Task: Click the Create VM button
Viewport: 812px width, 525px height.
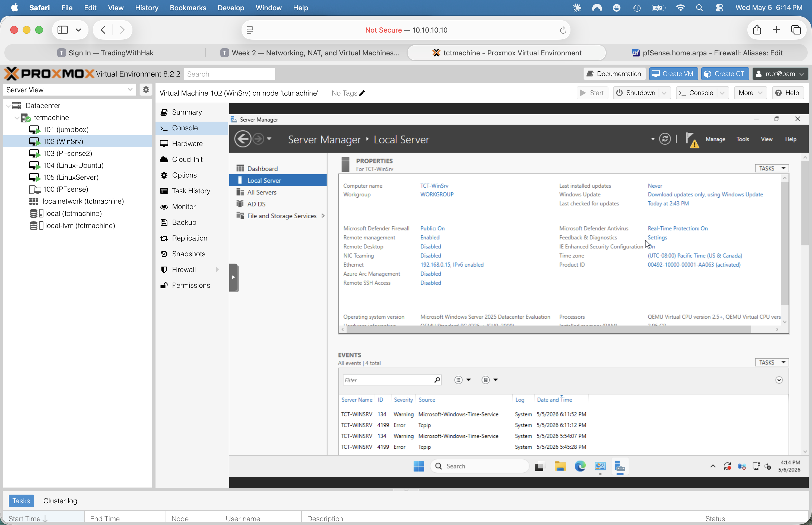Action: (673, 74)
